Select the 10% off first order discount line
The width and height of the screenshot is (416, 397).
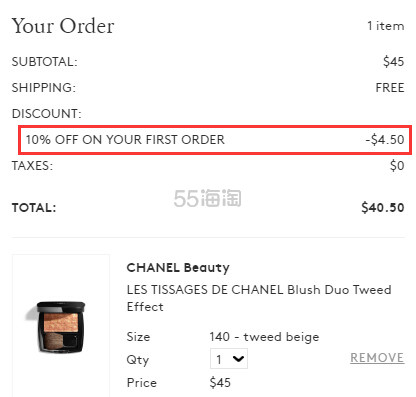click(x=215, y=140)
